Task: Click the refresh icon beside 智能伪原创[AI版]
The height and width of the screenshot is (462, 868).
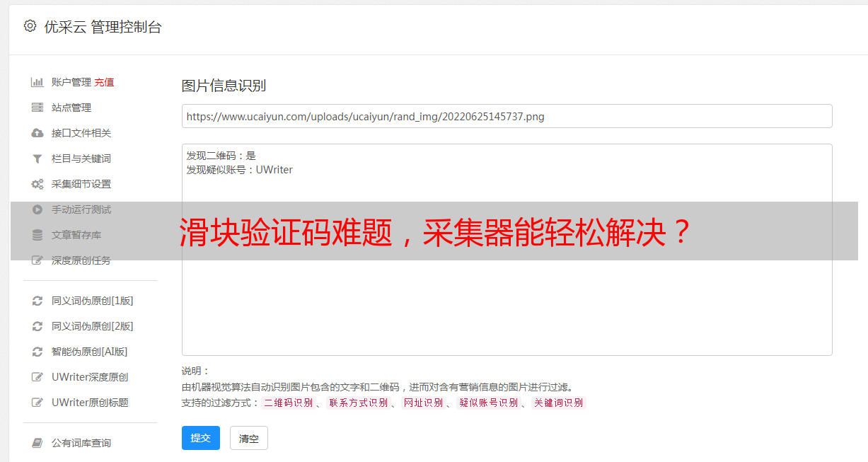Action: pyautogui.click(x=37, y=352)
